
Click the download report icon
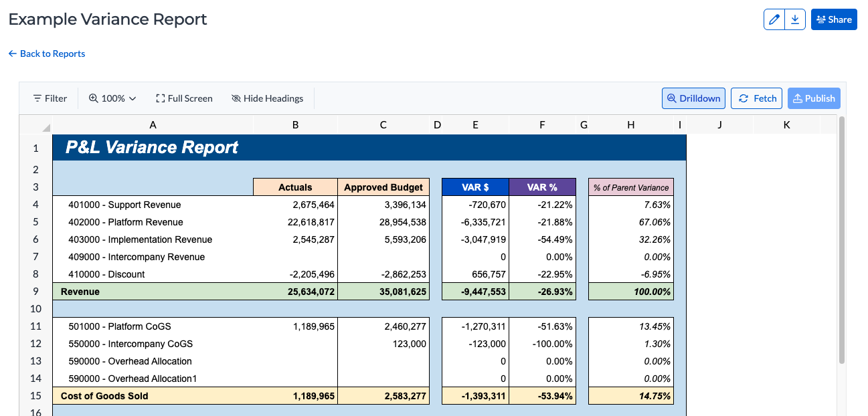coord(794,19)
